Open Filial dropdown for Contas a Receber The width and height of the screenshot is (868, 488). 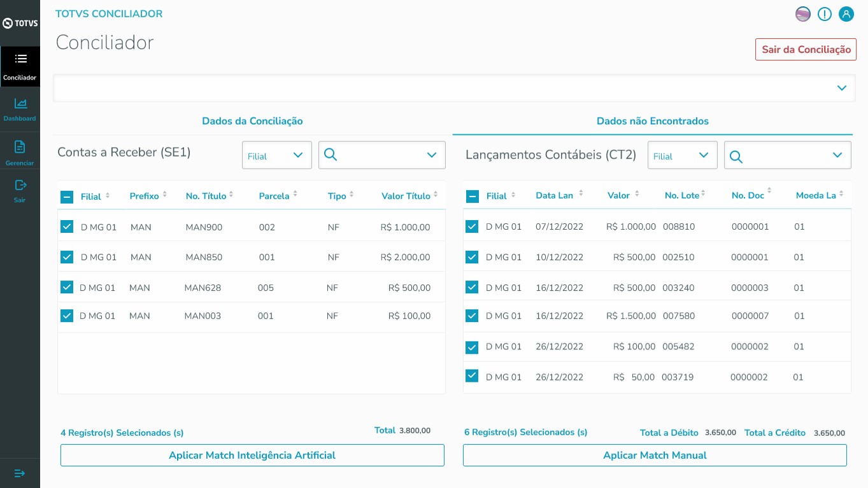276,156
